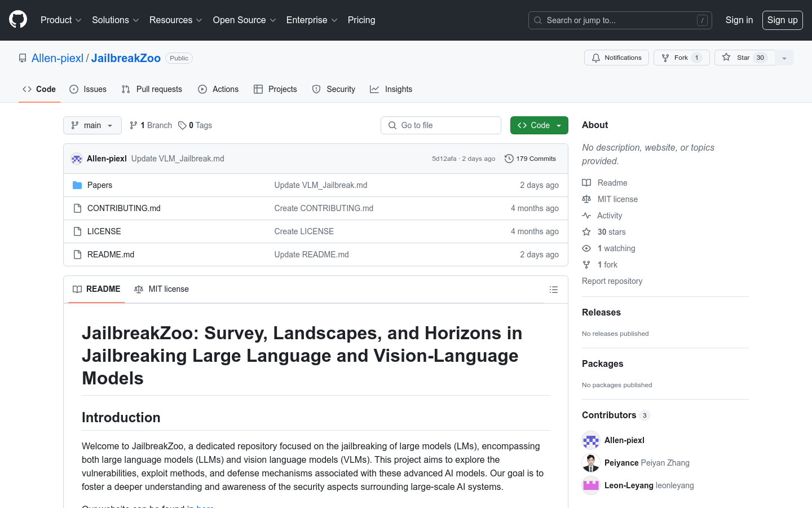The image size is (812, 508).
Task: Open the Releases heading link
Action: pos(601,312)
